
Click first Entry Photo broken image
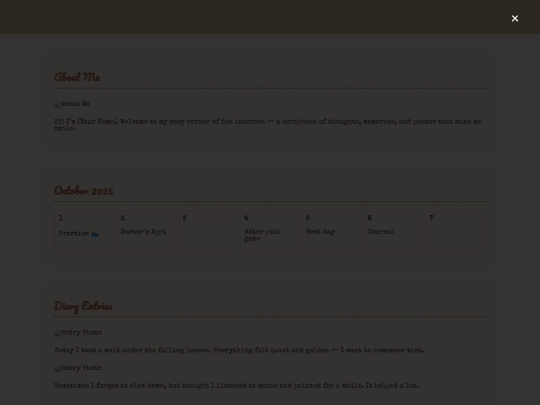click(78, 333)
